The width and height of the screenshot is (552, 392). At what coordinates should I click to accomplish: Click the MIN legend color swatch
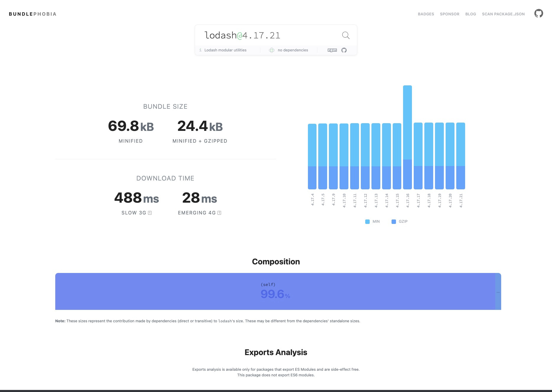click(367, 222)
